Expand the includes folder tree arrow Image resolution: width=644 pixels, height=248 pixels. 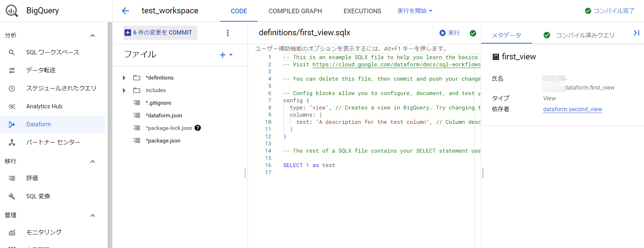tap(124, 90)
